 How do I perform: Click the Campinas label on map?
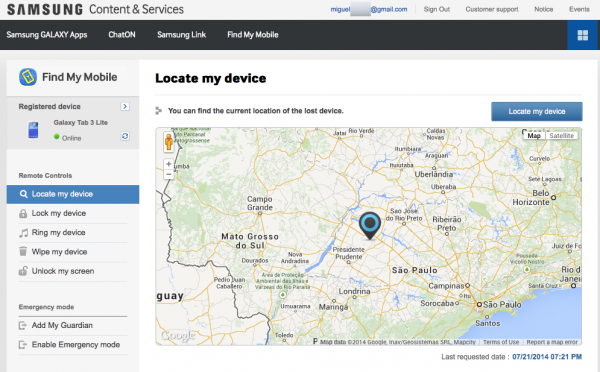tap(446, 286)
